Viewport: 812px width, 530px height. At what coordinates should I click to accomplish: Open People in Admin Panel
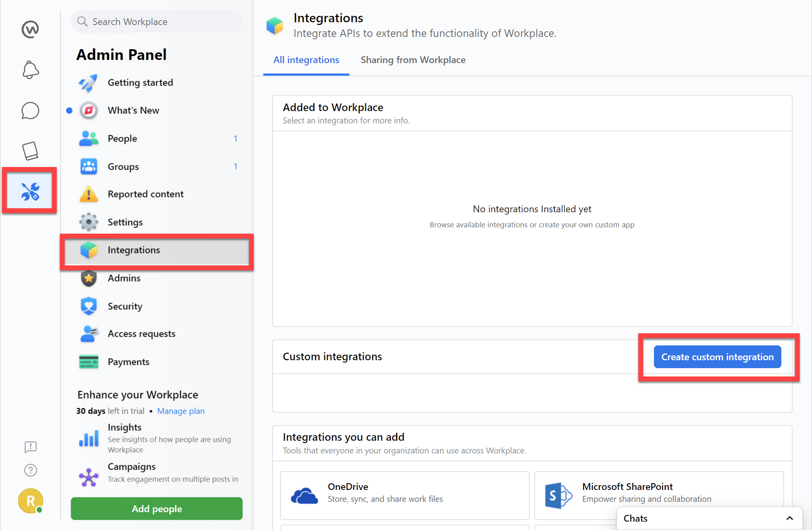(x=157, y=138)
